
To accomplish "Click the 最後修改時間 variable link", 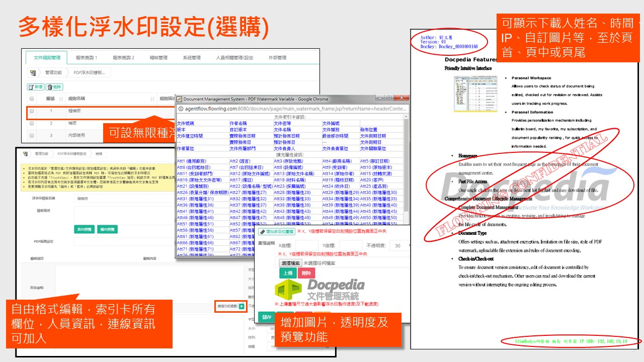I will 335,136.
